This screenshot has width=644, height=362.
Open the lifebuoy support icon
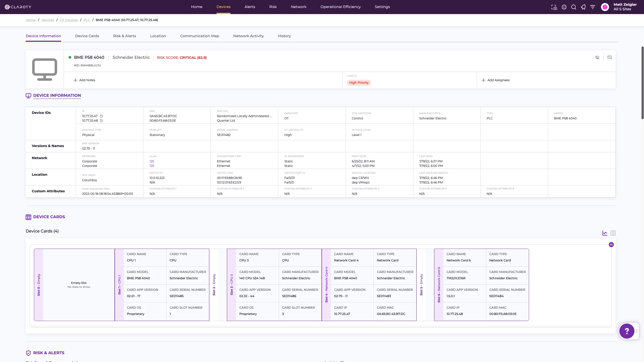[564, 7]
